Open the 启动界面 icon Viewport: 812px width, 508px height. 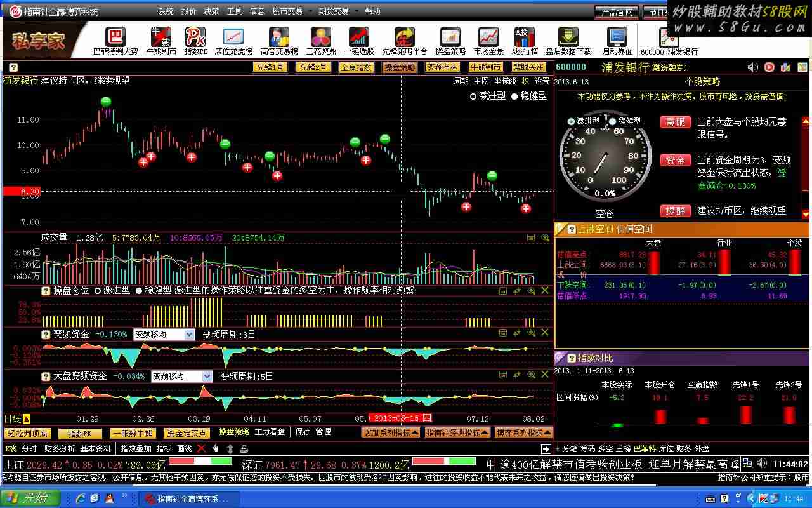point(617,41)
